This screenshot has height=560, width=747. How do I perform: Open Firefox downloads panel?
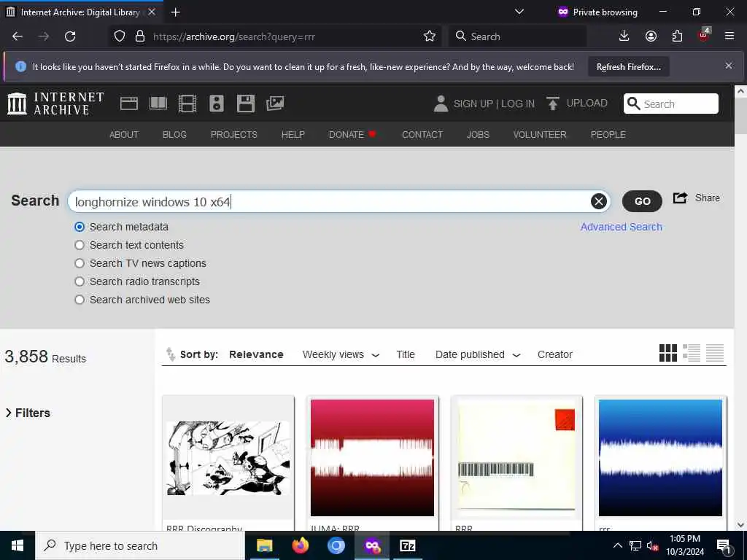pos(624,36)
